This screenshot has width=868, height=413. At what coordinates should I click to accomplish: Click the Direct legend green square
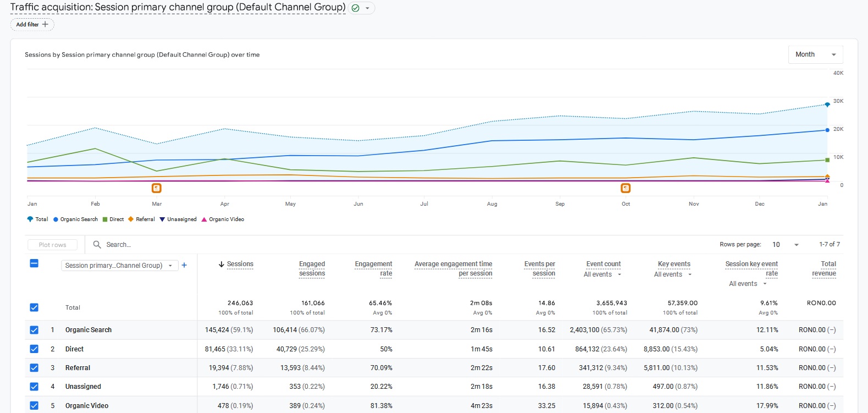point(105,219)
